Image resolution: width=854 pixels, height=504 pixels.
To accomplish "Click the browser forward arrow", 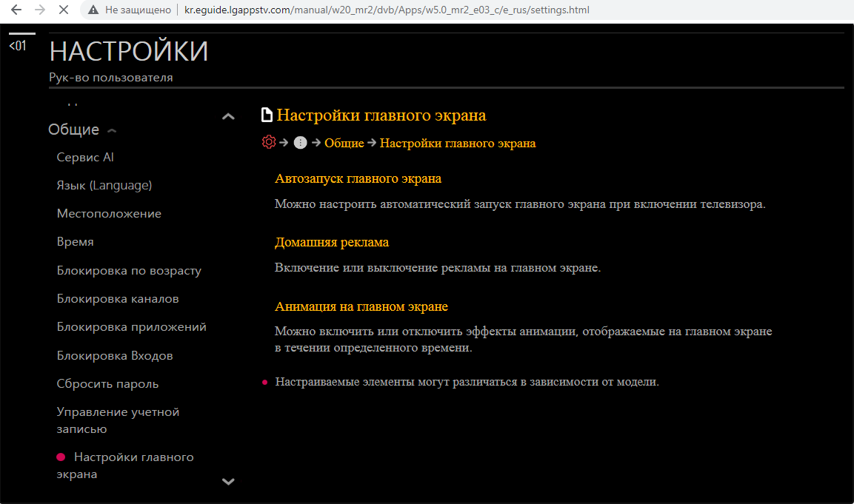I will (39, 10).
